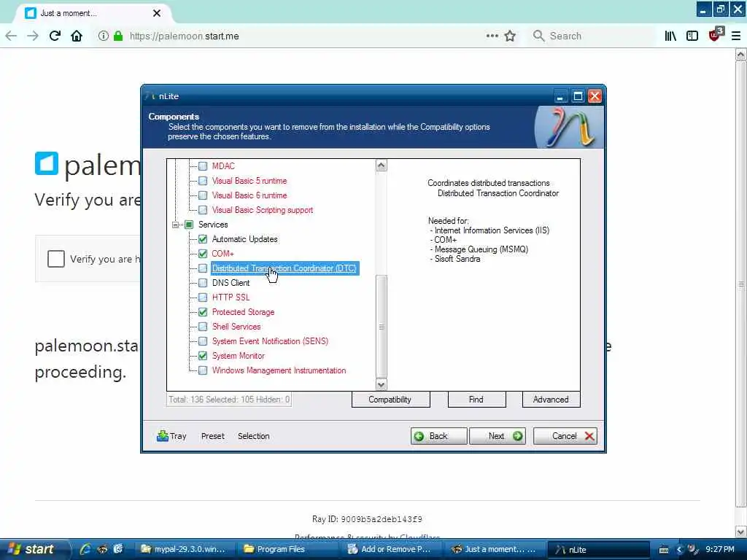The image size is (747, 560).
Task: Click the Tray icon in nLite
Action: 171,436
